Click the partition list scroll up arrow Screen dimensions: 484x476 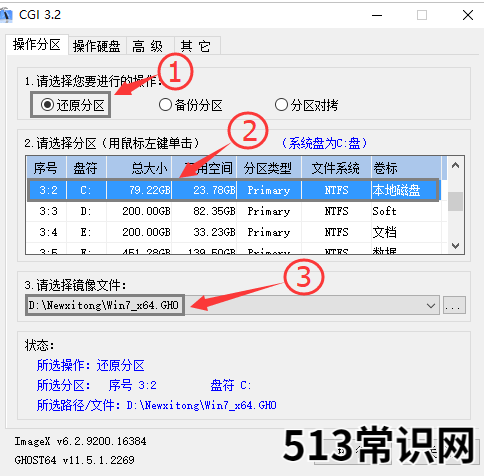point(455,166)
